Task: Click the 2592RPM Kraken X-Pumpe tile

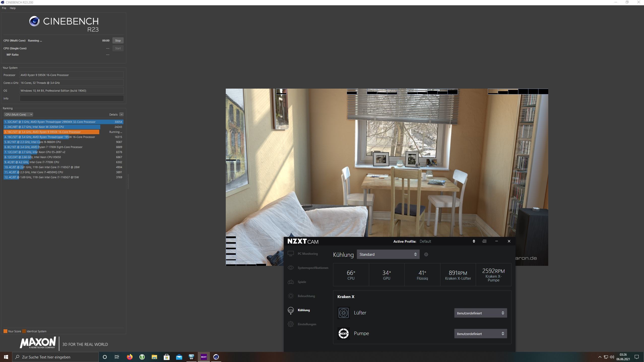Action: [494, 275]
